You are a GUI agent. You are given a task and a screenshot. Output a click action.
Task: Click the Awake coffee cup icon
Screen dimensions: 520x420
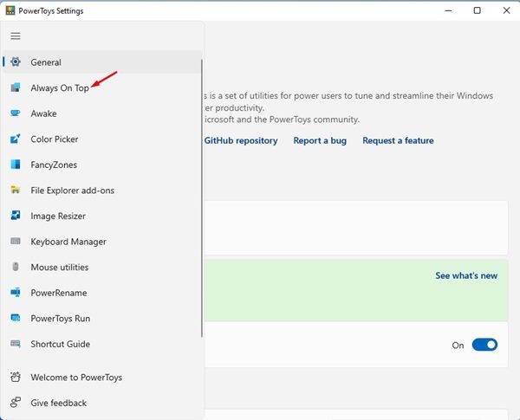pos(16,113)
